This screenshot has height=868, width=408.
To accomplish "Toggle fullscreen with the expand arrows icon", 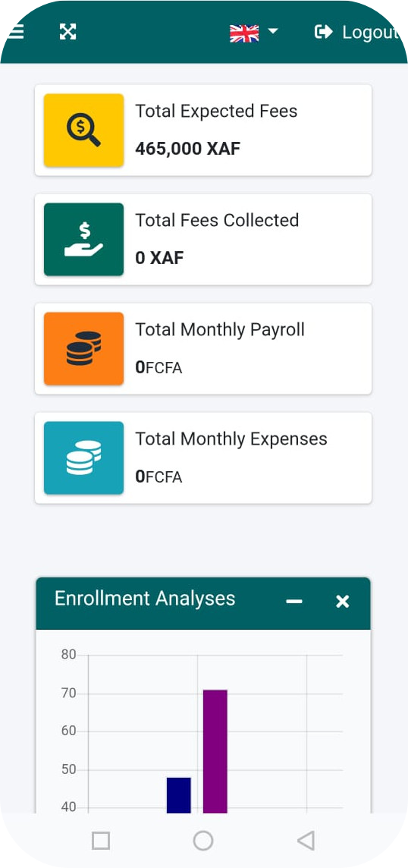I will [x=67, y=32].
